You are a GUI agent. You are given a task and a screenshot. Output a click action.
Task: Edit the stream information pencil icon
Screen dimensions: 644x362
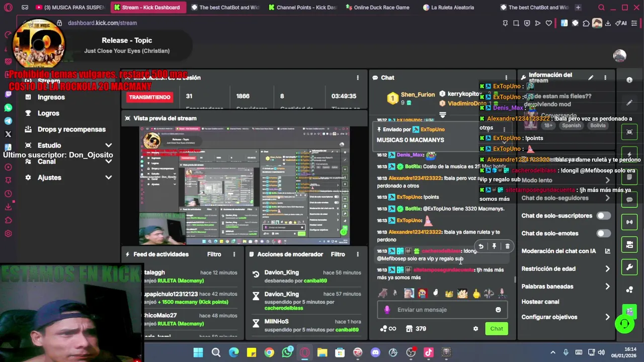coord(591,77)
